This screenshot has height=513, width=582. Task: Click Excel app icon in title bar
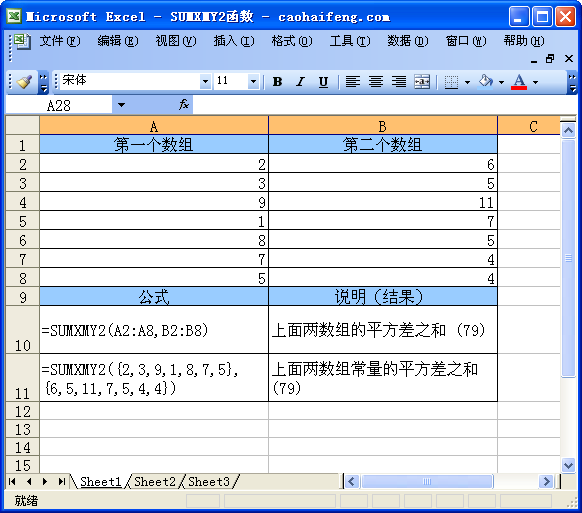tap(14, 17)
